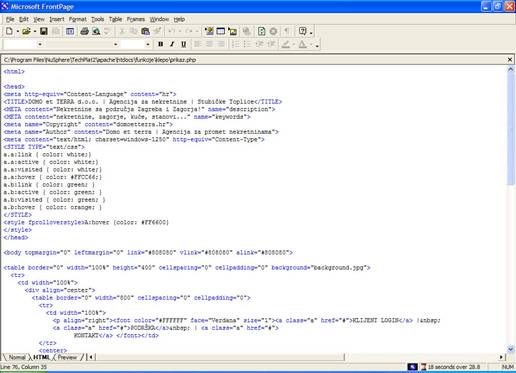This screenshot has width=516, height=373.
Task: Save the page with the floppy disk icon
Action: click(x=44, y=31)
